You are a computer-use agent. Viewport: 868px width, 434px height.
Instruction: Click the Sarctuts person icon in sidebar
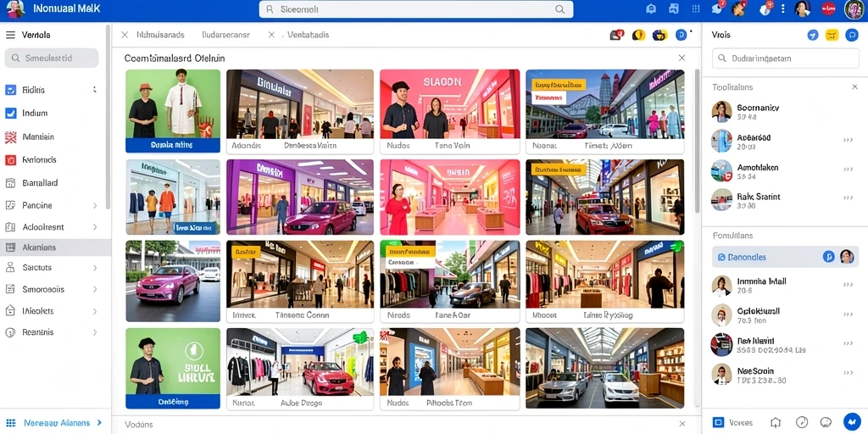coord(10,267)
